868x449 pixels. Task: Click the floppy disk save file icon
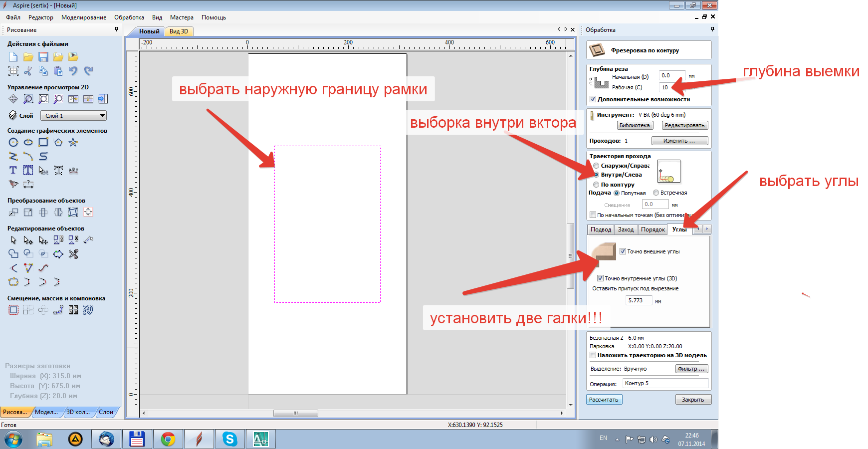pyautogui.click(x=43, y=57)
